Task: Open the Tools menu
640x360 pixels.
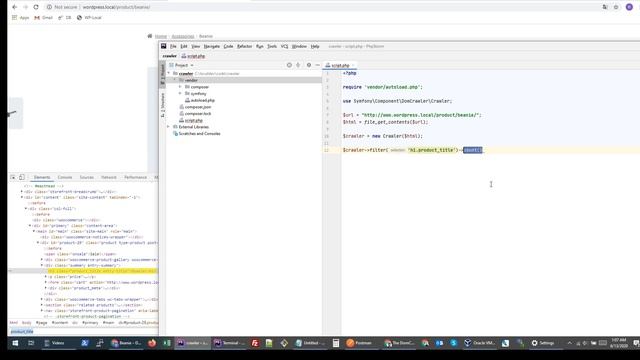Action: [272, 47]
